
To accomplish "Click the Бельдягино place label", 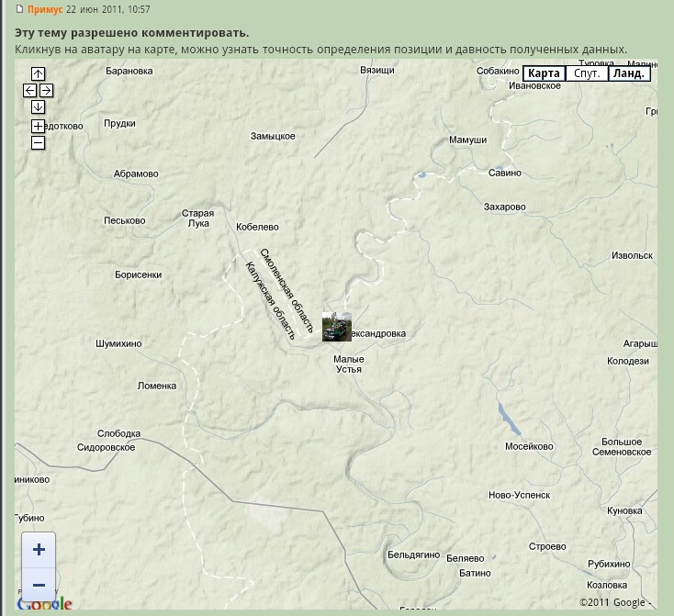I will coord(414,555).
